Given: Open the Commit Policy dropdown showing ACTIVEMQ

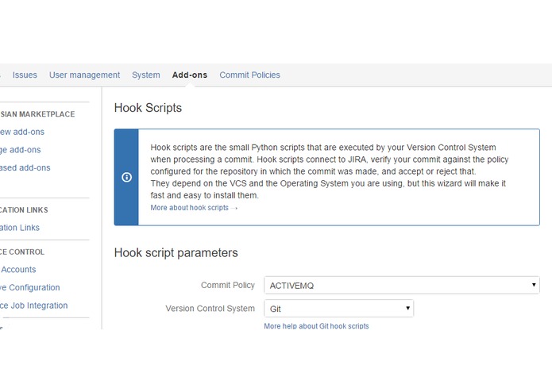Looking at the screenshot, I should [402, 285].
